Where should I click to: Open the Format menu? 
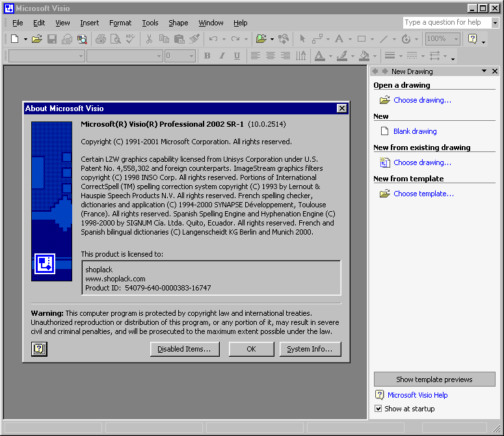[120, 23]
